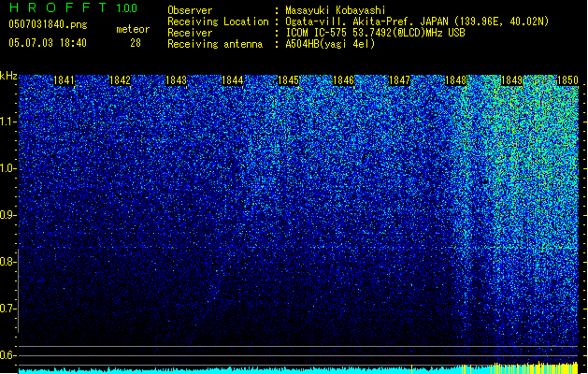Click the meteor count value 28
This screenshot has height=374, width=588.
[136, 43]
